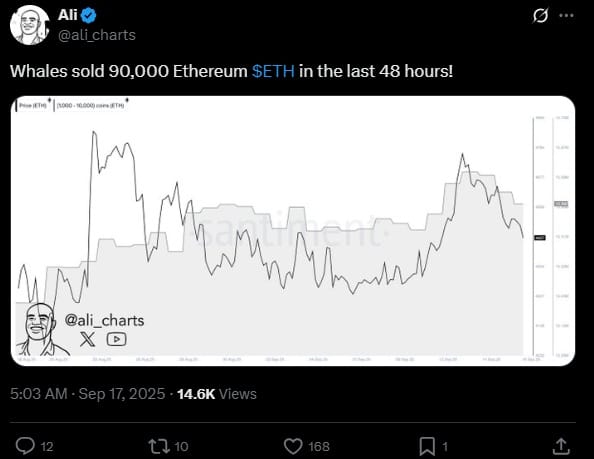Click the YouTube play icon in chart

[116, 339]
